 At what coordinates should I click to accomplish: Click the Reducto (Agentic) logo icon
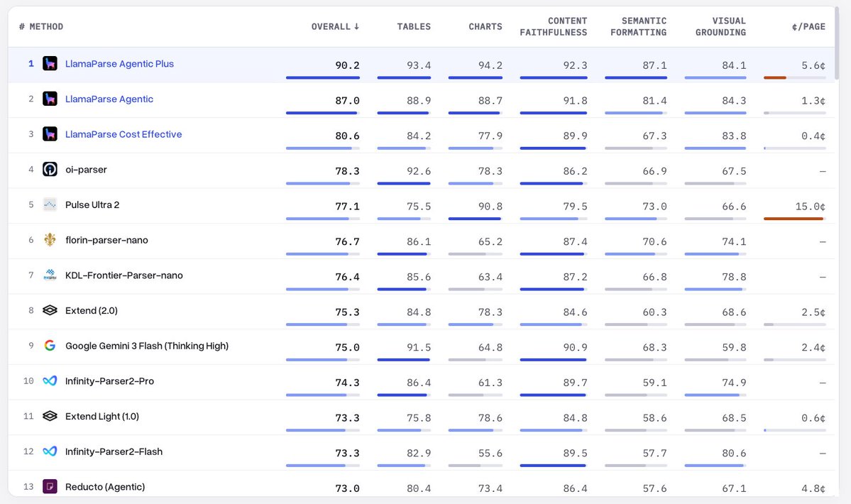50,487
